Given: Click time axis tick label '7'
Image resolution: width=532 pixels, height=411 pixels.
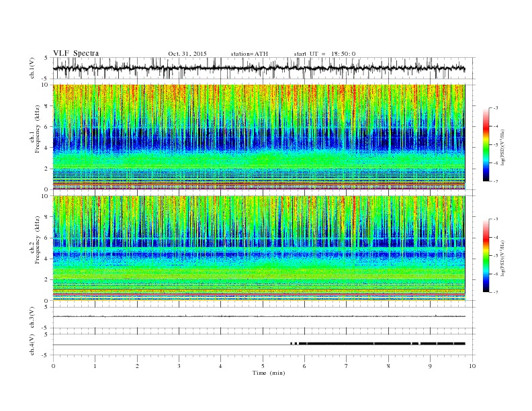Looking at the screenshot, I should pos(347,366).
